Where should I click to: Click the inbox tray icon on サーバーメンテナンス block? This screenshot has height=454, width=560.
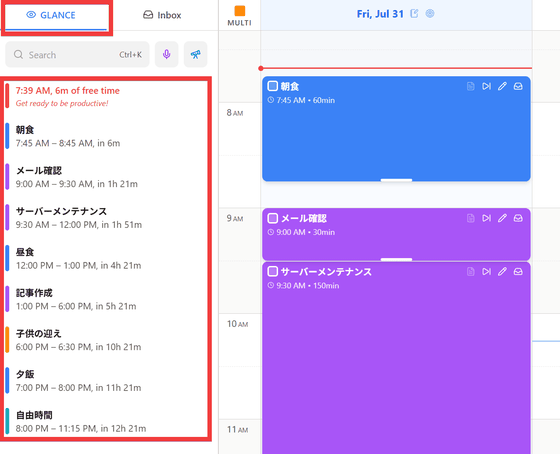click(x=518, y=271)
